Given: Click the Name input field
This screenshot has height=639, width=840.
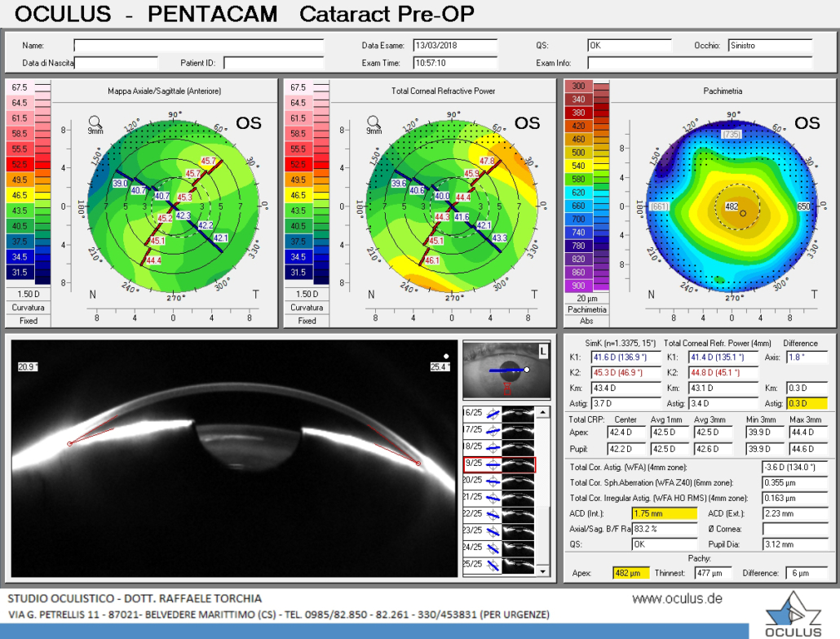Looking at the screenshot, I should pyautogui.click(x=199, y=46).
